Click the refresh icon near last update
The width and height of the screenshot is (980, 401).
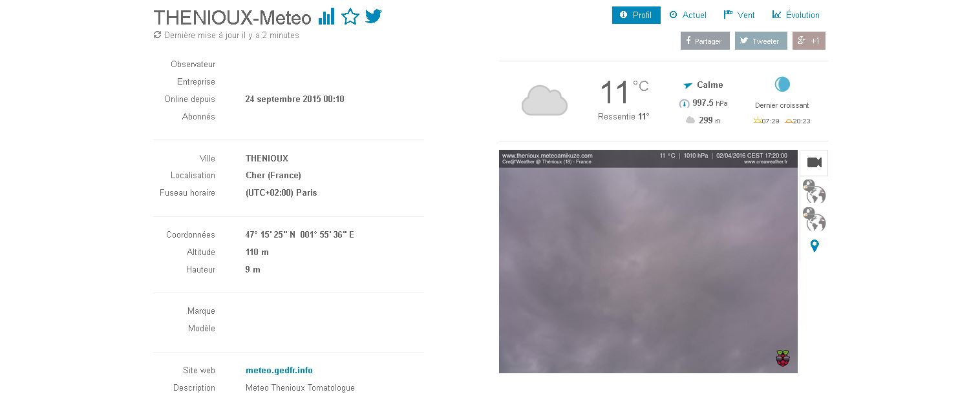coord(157,35)
